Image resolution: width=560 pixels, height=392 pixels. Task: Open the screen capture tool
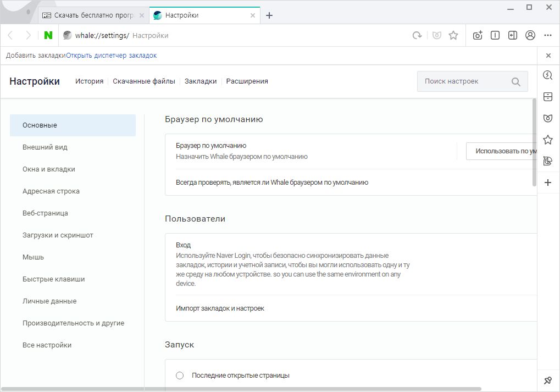point(478,35)
